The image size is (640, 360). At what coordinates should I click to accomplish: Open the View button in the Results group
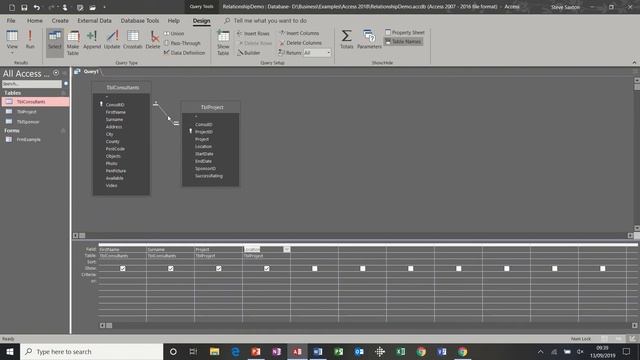point(12,42)
